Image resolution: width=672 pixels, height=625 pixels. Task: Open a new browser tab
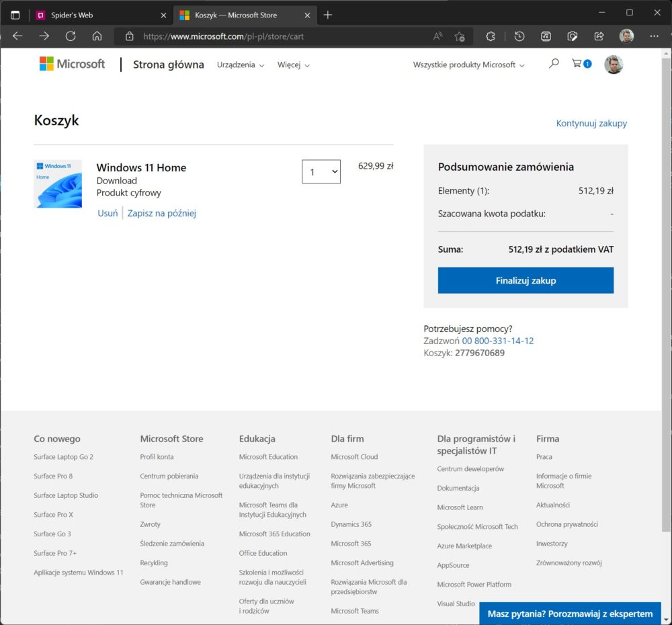pyautogui.click(x=328, y=15)
